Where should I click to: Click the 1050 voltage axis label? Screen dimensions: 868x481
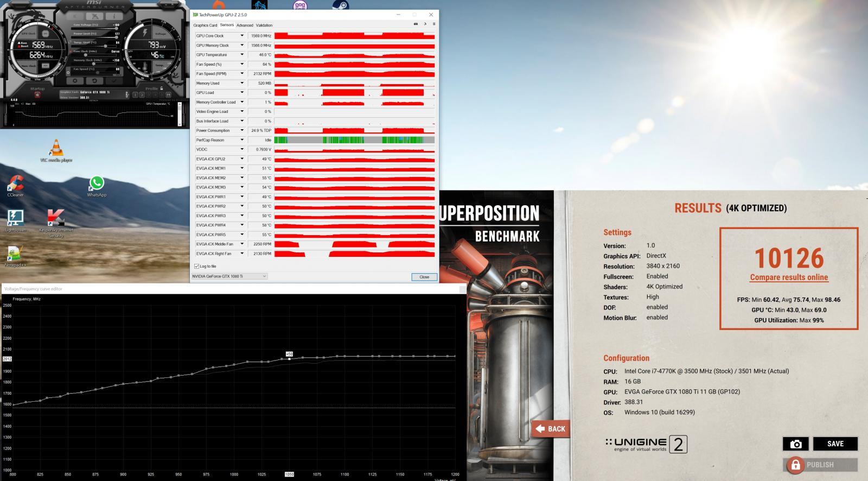click(x=289, y=474)
